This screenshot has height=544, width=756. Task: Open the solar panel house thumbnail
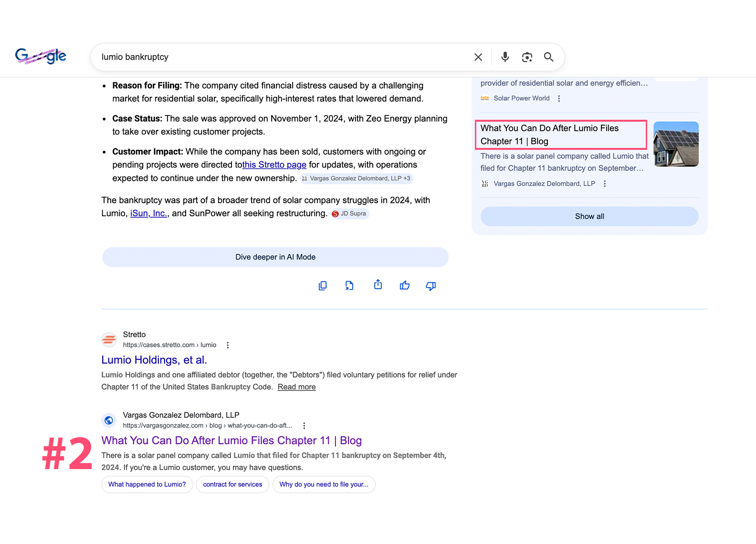(x=676, y=144)
